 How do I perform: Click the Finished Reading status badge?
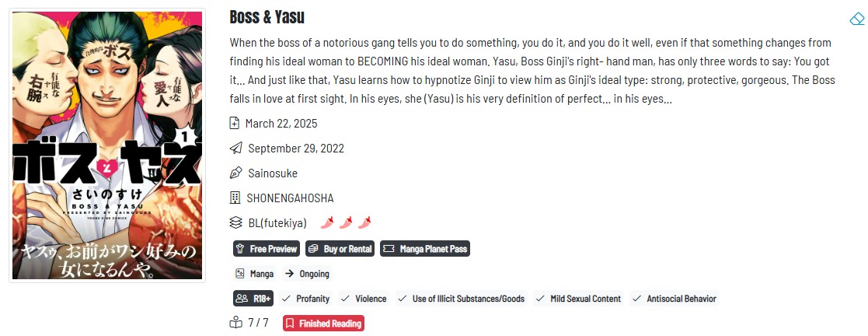[322, 324]
